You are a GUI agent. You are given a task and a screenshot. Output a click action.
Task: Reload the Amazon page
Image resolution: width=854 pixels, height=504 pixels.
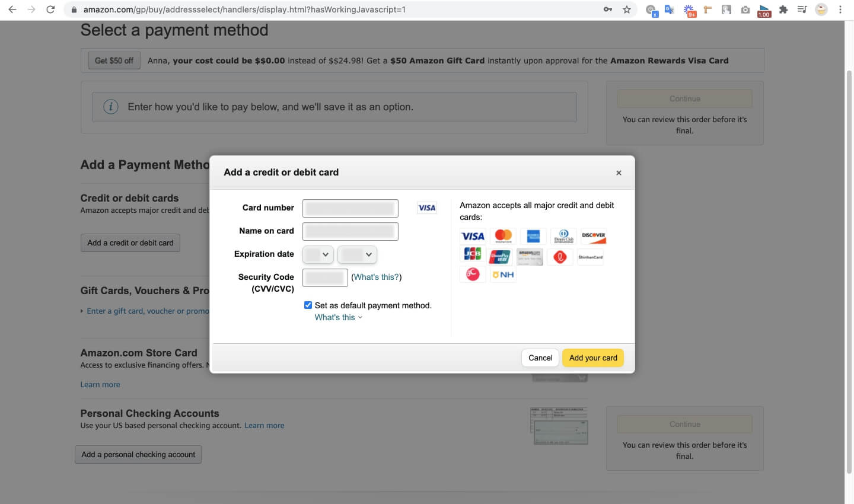coord(50,9)
